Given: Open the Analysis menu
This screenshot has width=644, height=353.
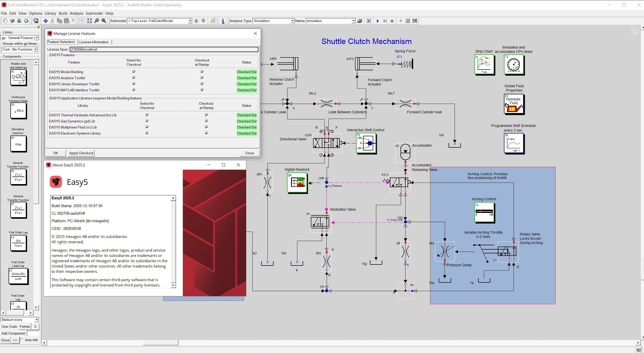Looking at the screenshot, I should (x=76, y=13).
